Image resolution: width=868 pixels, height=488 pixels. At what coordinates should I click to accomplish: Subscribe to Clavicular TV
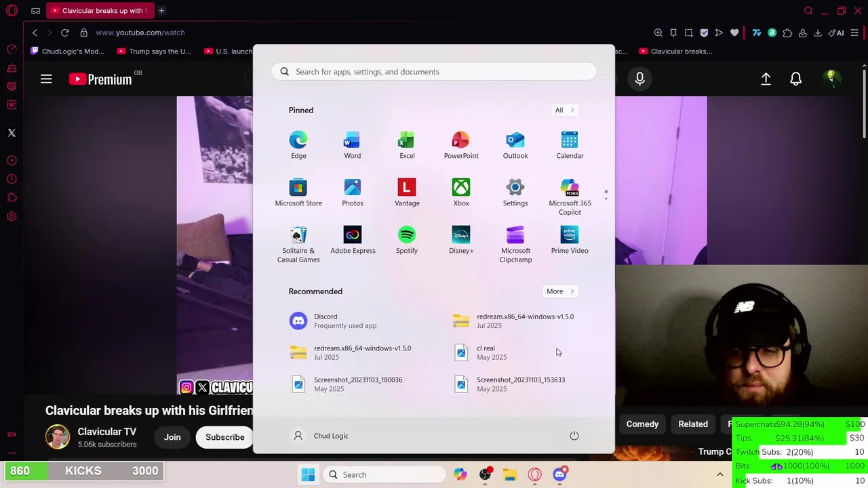pos(224,437)
